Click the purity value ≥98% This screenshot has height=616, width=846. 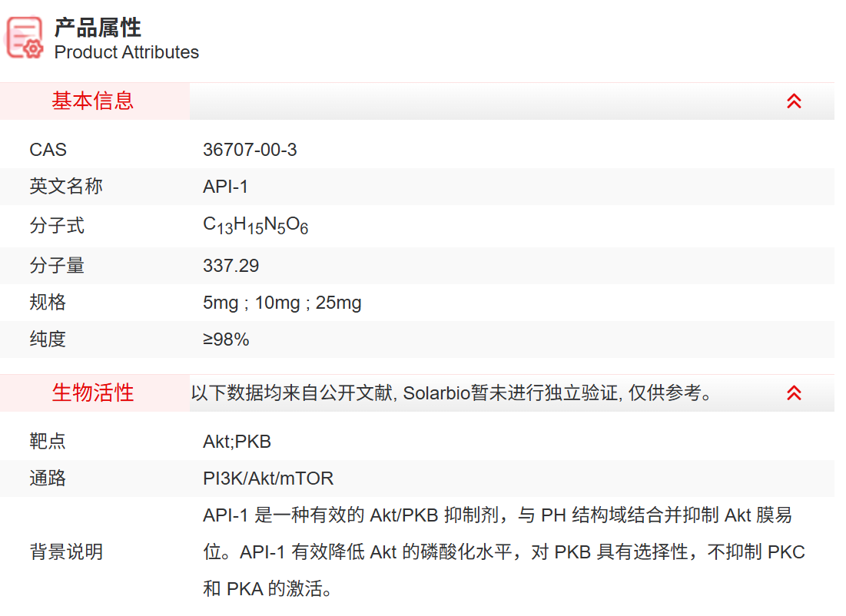[x=226, y=339]
